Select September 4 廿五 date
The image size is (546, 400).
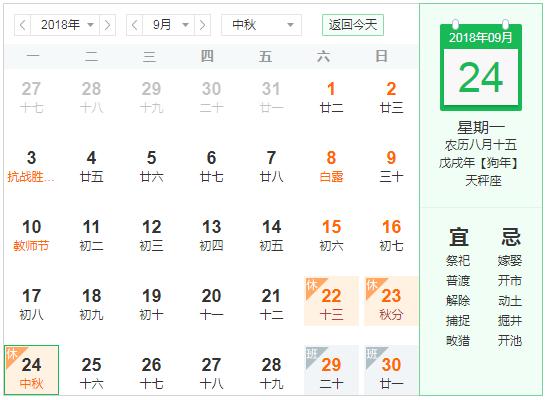click(x=91, y=166)
